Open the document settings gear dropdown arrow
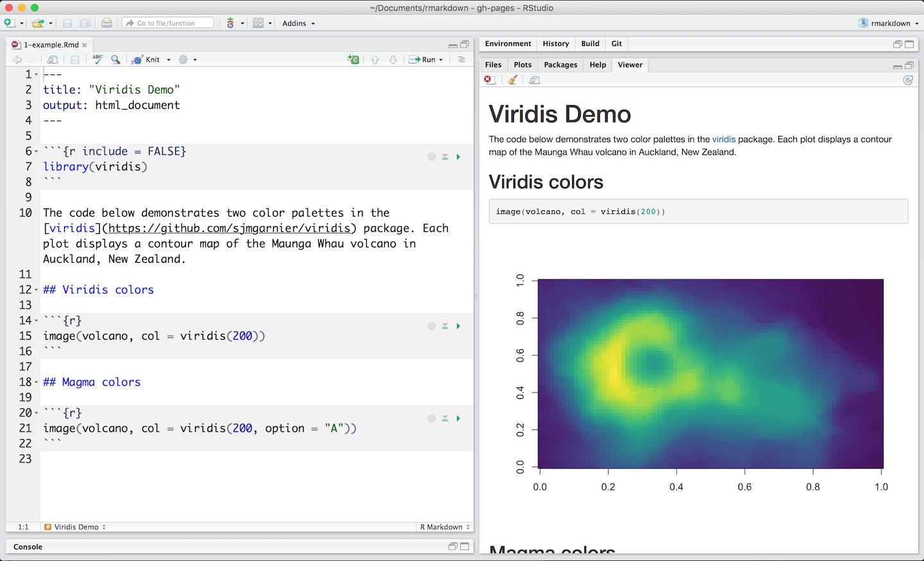The height and width of the screenshot is (561, 924). coord(195,60)
